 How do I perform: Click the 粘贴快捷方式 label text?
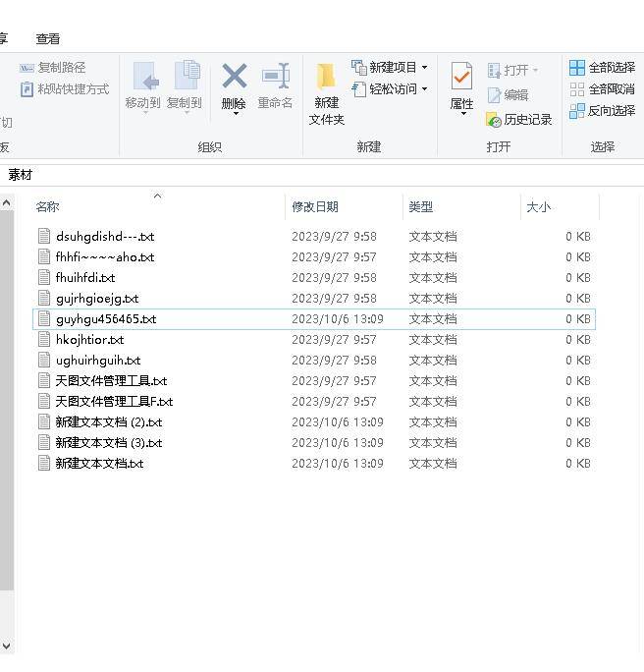pos(74,89)
